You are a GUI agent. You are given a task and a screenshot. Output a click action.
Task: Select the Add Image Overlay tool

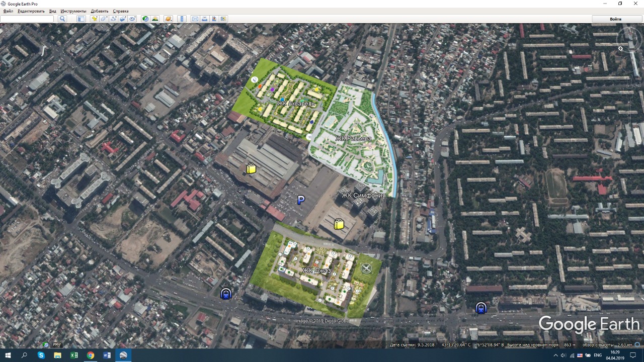[123, 19]
